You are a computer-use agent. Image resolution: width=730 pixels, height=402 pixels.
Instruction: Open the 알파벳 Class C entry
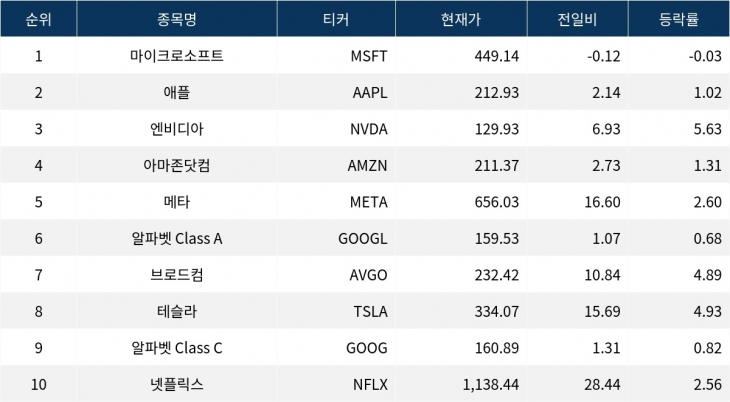(177, 347)
